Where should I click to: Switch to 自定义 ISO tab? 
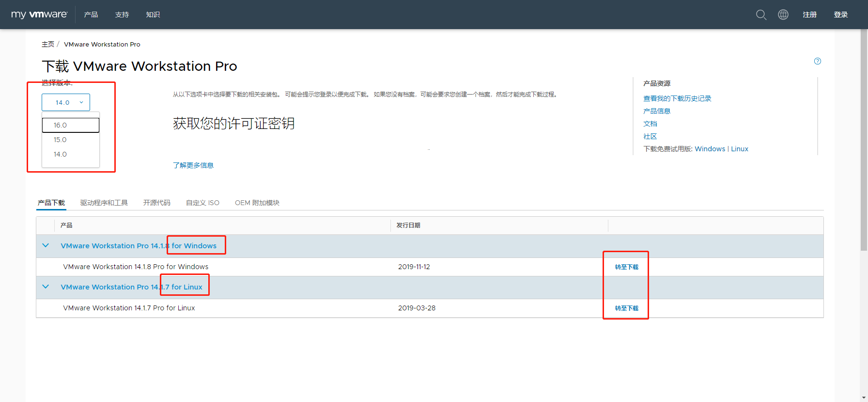(x=203, y=203)
